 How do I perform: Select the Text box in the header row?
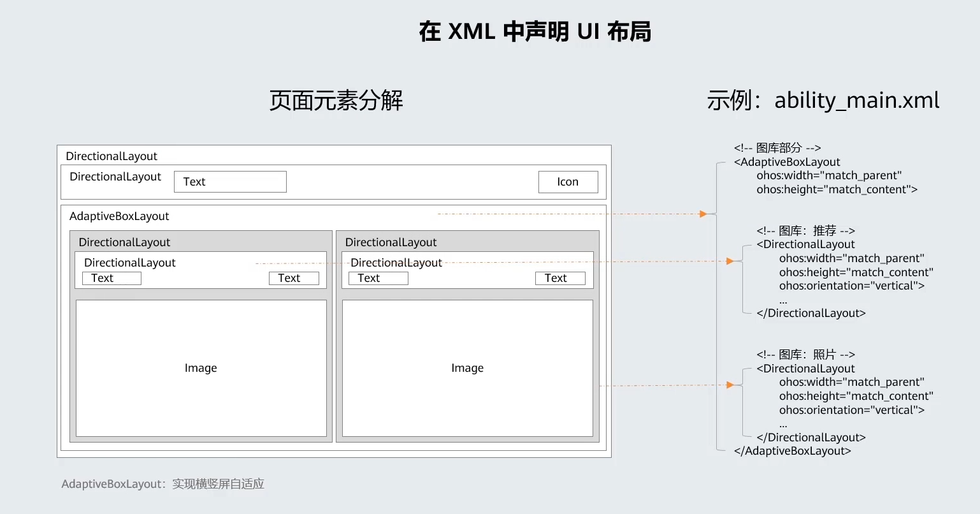(230, 182)
